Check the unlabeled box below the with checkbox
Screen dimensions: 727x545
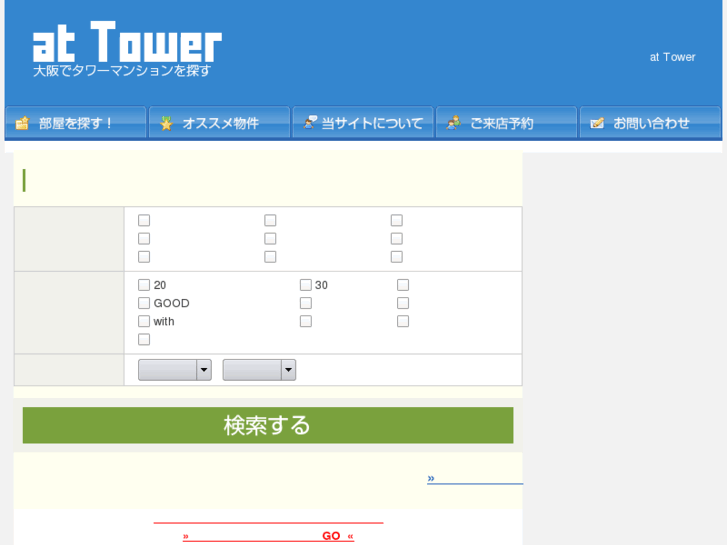click(144, 340)
